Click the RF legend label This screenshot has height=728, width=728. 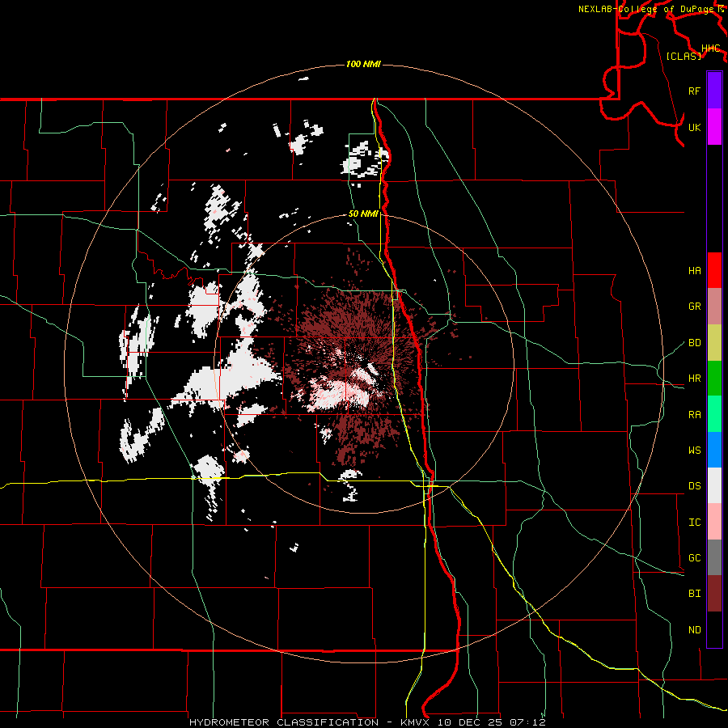(694, 91)
